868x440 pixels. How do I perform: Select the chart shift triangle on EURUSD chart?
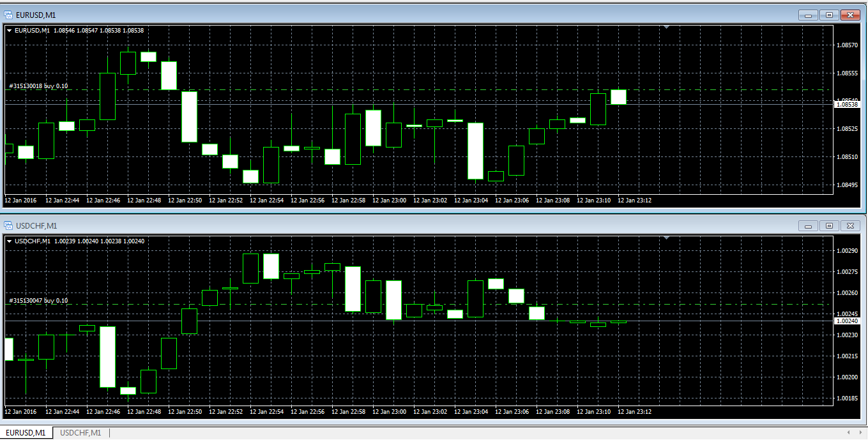[x=666, y=27]
